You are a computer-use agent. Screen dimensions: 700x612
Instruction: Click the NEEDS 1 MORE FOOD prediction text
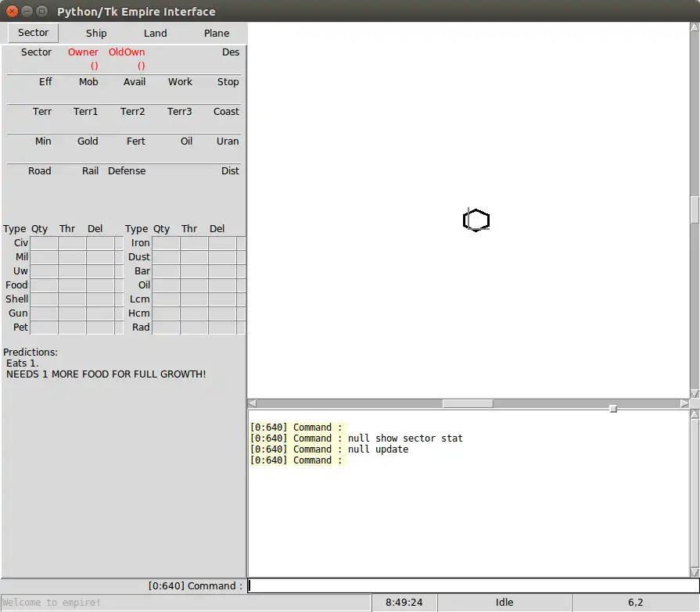point(106,374)
